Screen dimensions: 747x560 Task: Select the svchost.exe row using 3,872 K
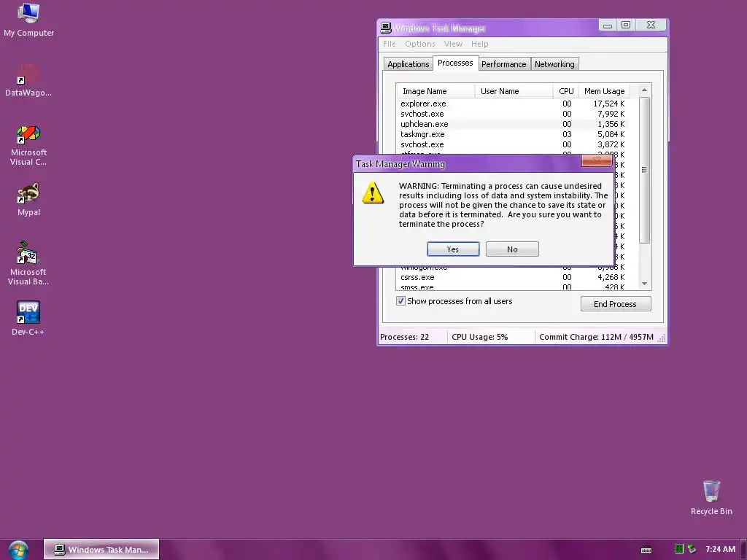(x=512, y=144)
